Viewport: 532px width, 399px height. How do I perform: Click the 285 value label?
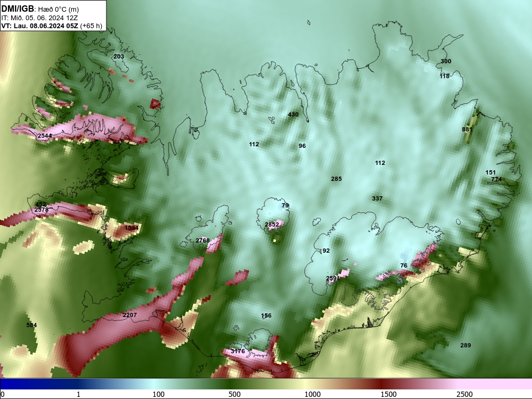336,179
